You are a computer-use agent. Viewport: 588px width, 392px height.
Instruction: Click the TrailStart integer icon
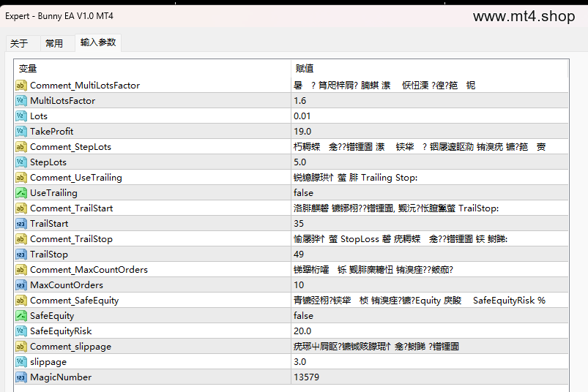point(21,224)
